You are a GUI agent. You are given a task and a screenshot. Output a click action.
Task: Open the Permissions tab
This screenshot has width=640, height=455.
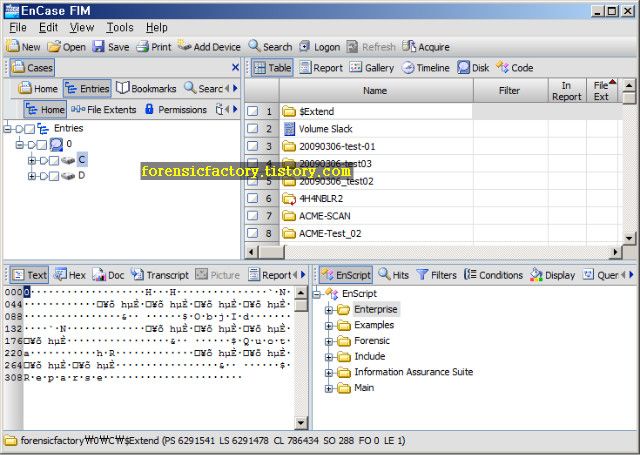pyautogui.click(x=176, y=109)
